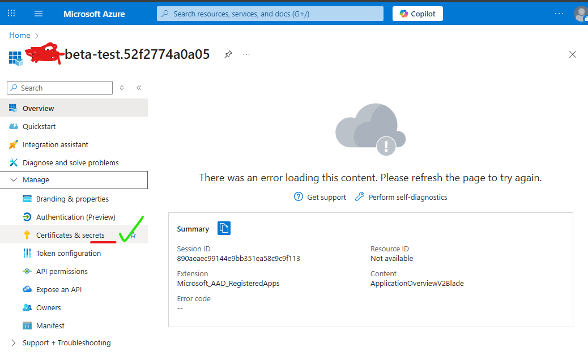Open the Azure app launcher grid

coord(11,14)
